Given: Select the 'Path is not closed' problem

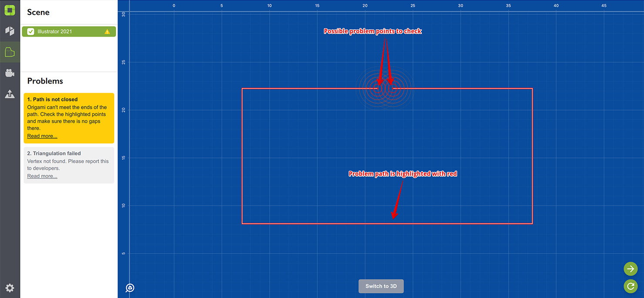Looking at the screenshot, I should (x=69, y=114).
